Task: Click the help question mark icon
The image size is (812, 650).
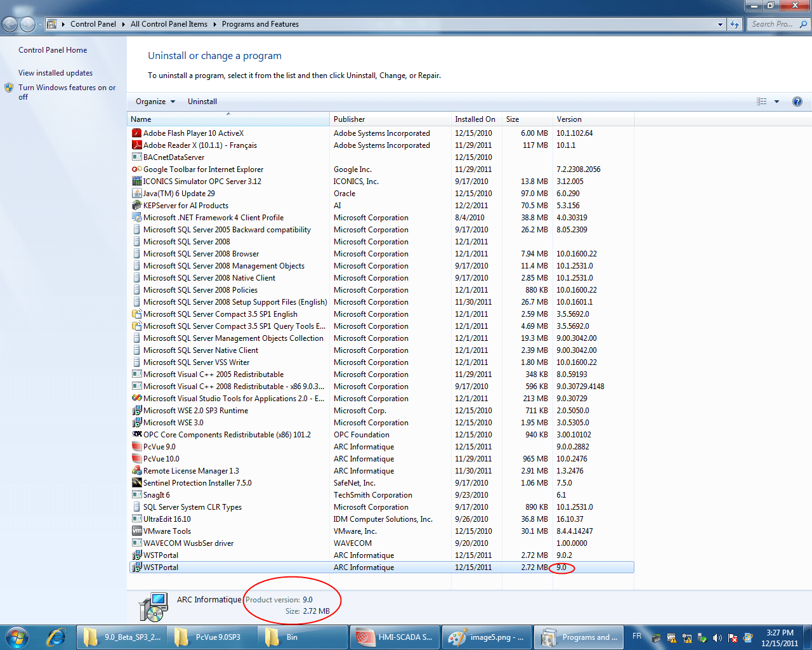Action: coord(797,102)
